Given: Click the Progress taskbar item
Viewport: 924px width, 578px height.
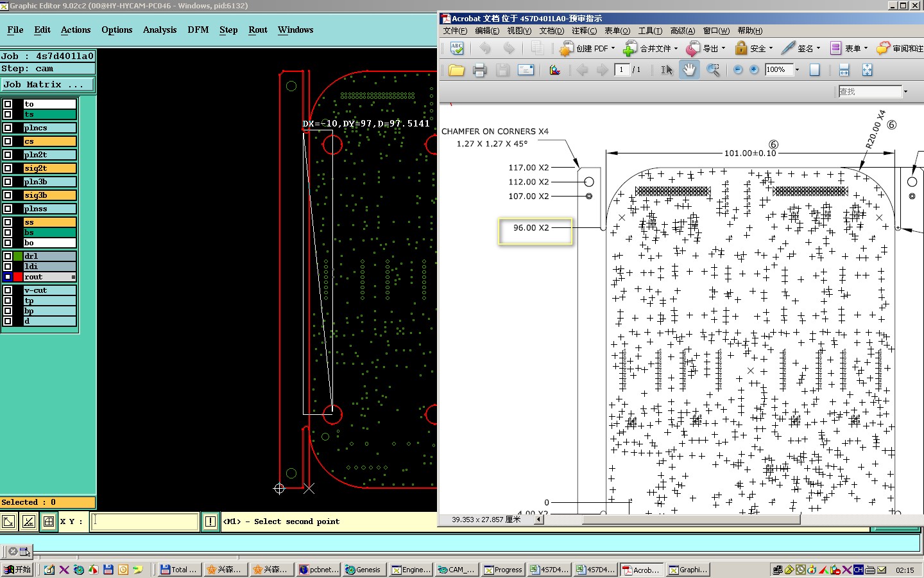Looking at the screenshot, I should coord(502,570).
